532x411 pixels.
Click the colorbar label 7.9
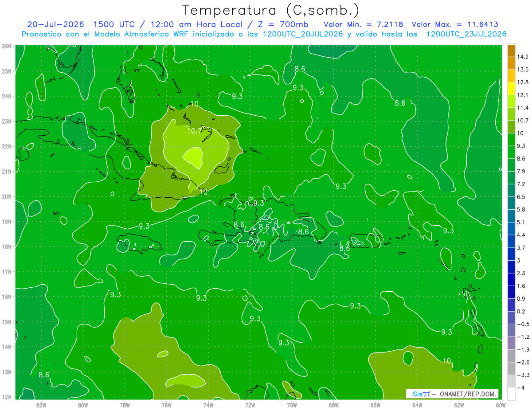pyautogui.click(x=521, y=171)
